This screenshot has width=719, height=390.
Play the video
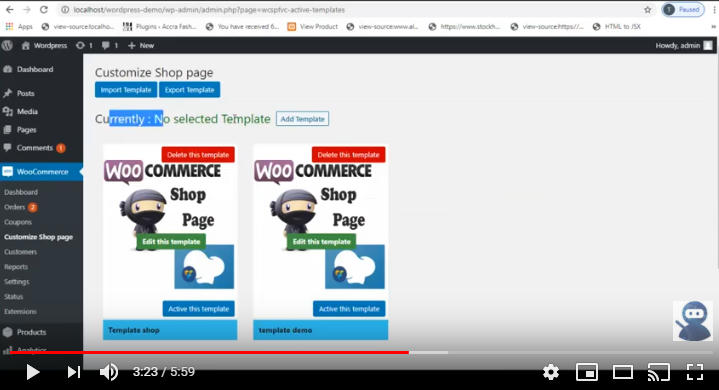[33, 372]
